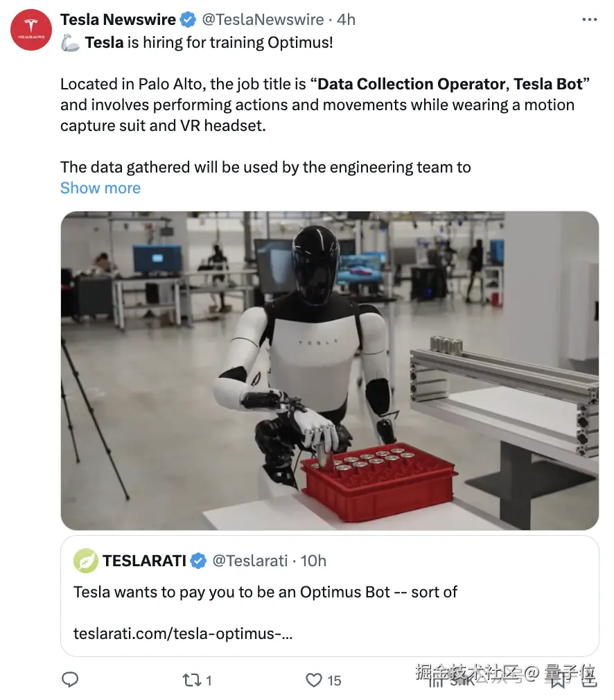The width and height of the screenshot is (614, 700).
Task: Open the TESLARATI display name in quoted tweet
Action: coord(144,561)
